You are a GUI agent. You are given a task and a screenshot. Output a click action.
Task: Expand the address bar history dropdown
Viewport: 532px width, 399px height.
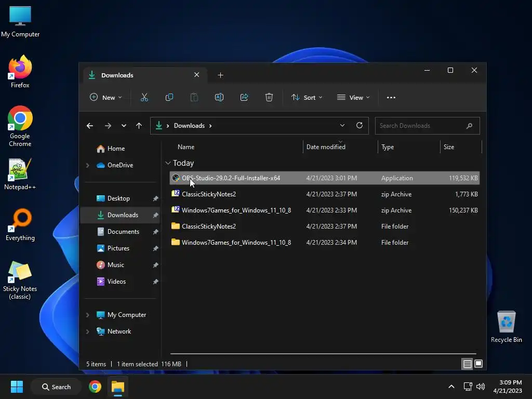(x=342, y=126)
